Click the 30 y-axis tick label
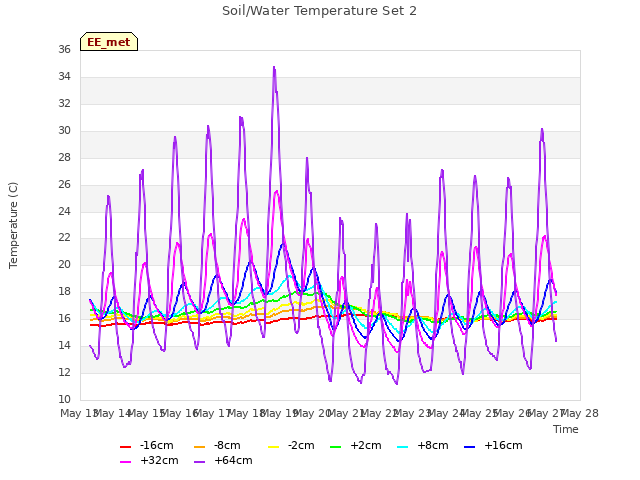The width and height of the screenshot is (640, 480). (x=64, y=130)
